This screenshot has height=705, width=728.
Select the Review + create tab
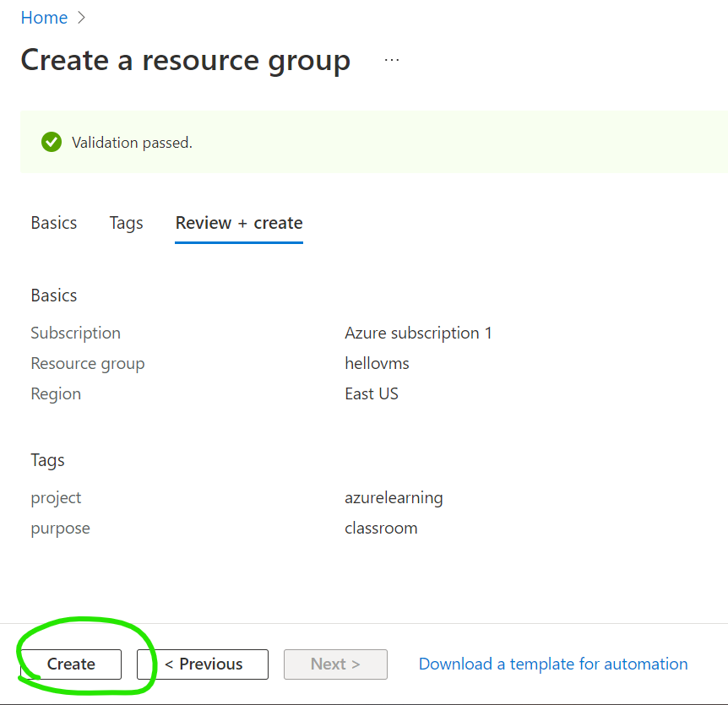(239, 223)
